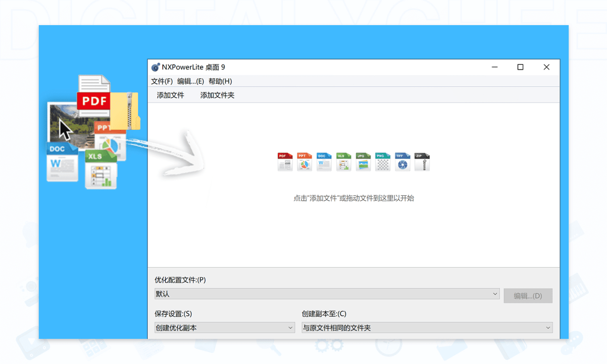Click the PNG file type icon
The height and width of the screenshot is (364, 607).
382,162
